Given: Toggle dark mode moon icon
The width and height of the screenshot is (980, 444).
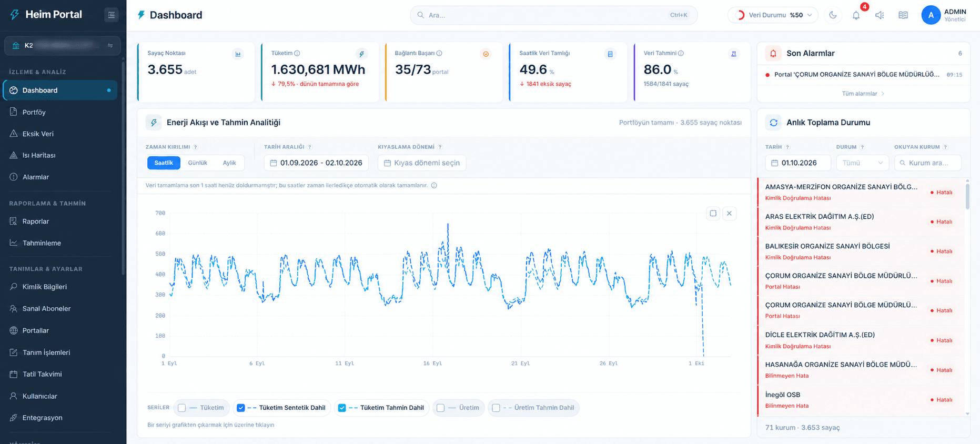Looking at the screenshot, I should pos(833,15).
